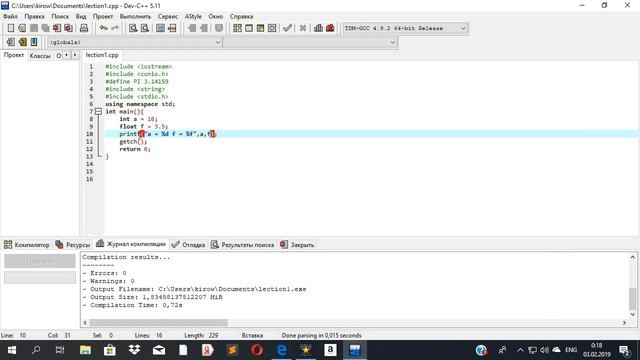Open the TDM-GCC compiler selection dropdown

(x=405, y=28)
